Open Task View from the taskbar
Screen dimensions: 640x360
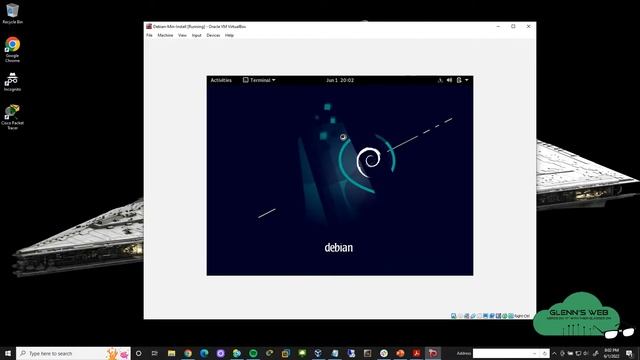155,353
